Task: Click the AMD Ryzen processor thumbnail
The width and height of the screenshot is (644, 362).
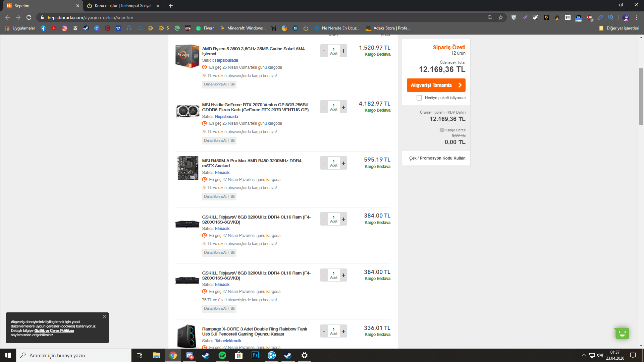Action: (187, 56)
